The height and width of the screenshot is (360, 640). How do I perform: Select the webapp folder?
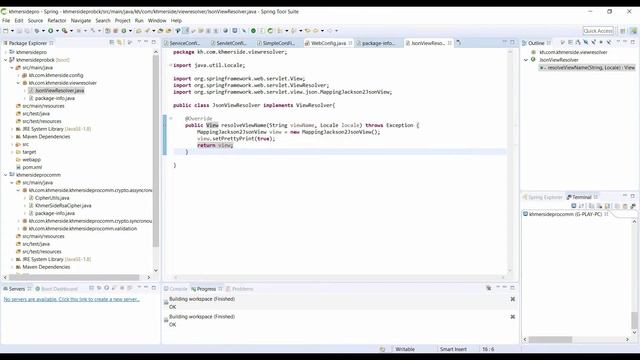pyautogui.click(x=31, y=160)
